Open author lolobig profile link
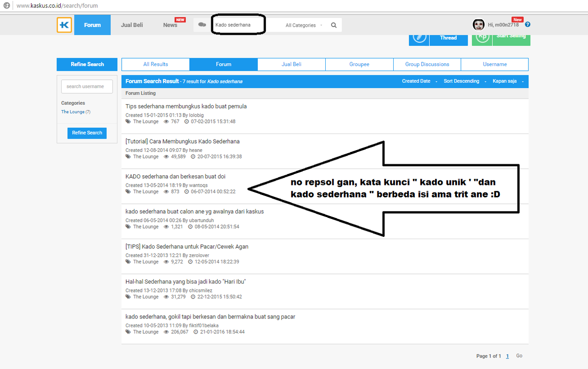 point(196,115)
